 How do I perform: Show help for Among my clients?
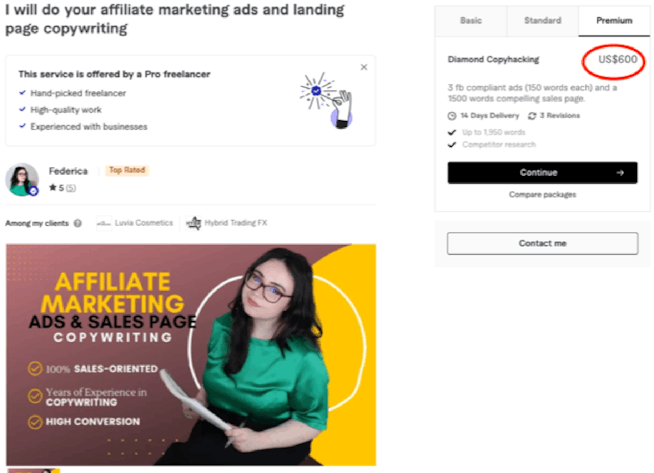(x=78, y=223)
